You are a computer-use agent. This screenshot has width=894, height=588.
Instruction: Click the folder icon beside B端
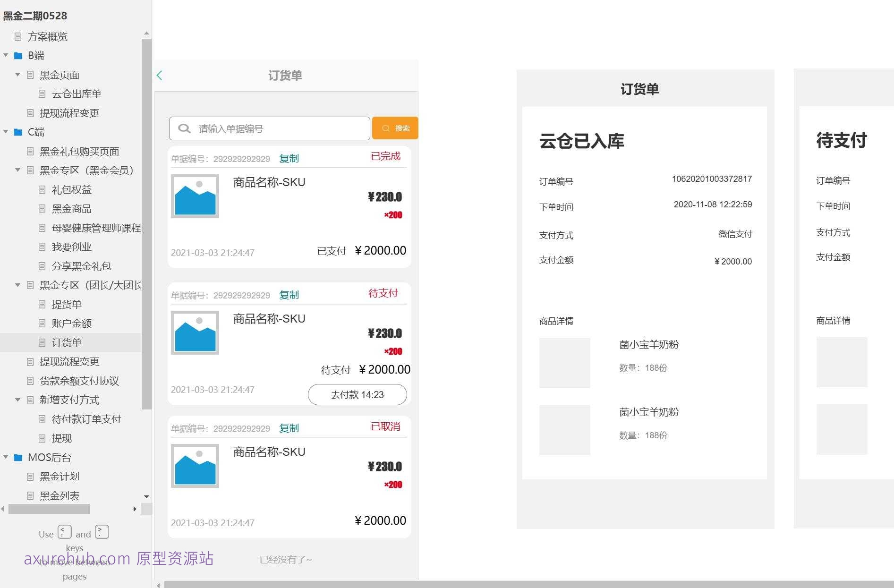tap(18, 55)
